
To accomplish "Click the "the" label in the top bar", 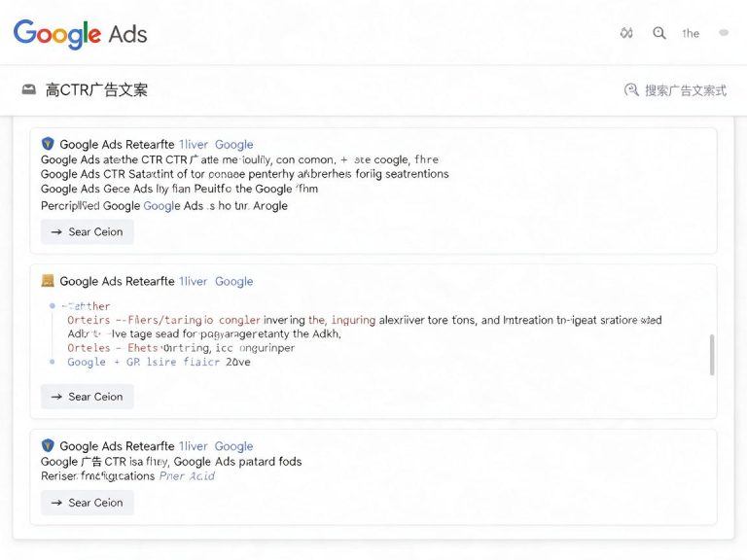I will [x=691, y=33].
